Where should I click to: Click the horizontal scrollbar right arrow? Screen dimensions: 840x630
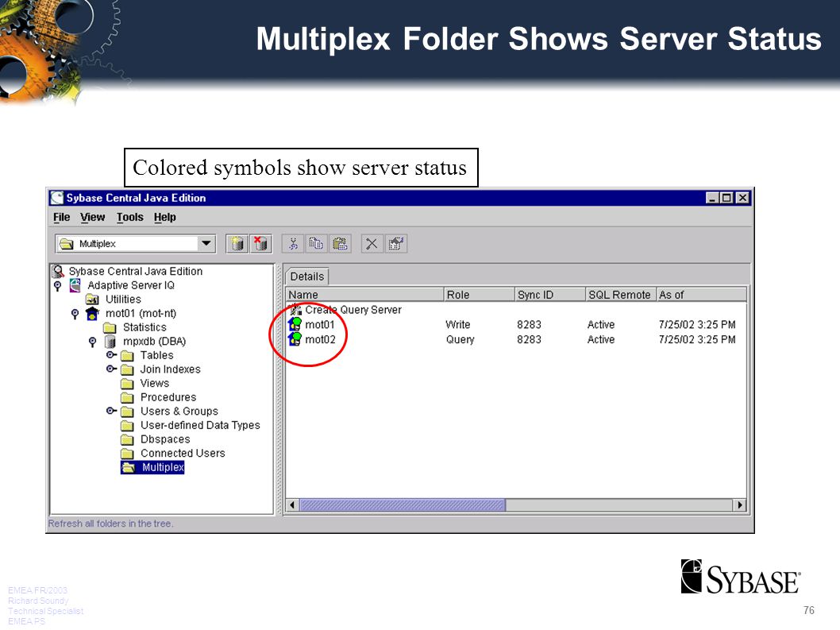740,504
